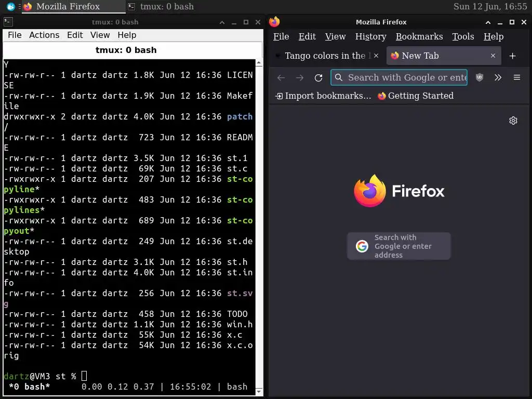
Task: Open the terminal Edit menu
Action: (x=75, y=35)
